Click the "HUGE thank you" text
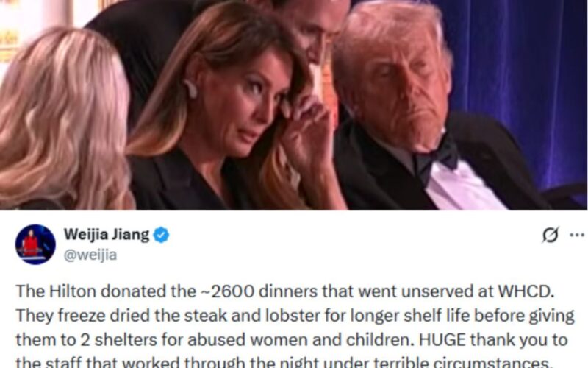Screen dimensions: 588x368 [x=481, y=340]
